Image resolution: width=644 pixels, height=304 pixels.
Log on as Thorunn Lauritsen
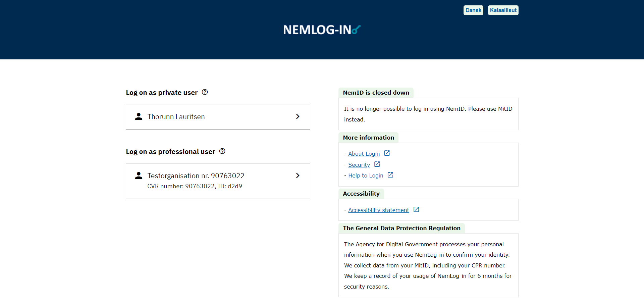[x=176, y=117]
